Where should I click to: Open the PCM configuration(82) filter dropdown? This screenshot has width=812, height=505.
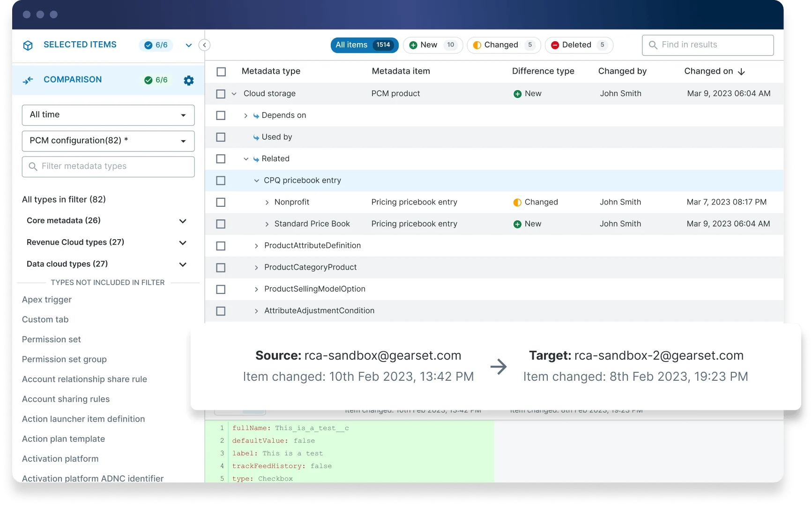(x=108, y=141)
